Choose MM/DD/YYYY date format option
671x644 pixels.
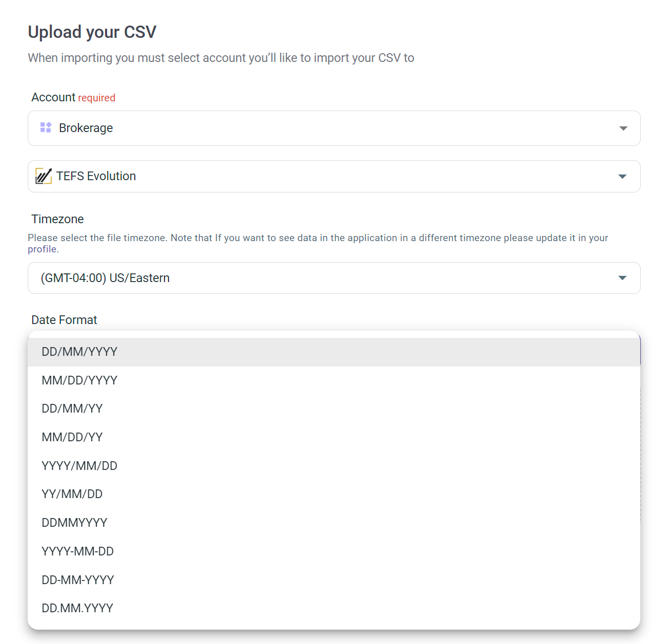click(79, 380)
